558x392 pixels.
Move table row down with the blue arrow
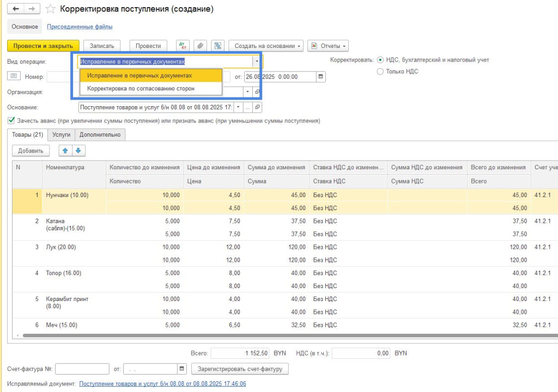(x=78, y=151)
